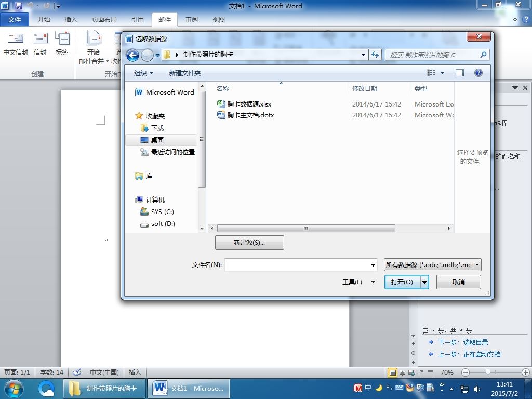Open the Windows Start menu
Screen dimensions: 532x399
pyautogui.click(x=14, y=389)
